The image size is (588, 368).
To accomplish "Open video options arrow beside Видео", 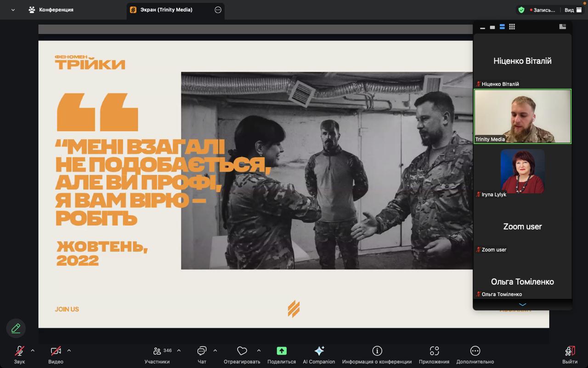I will click(x=69, y=351).
